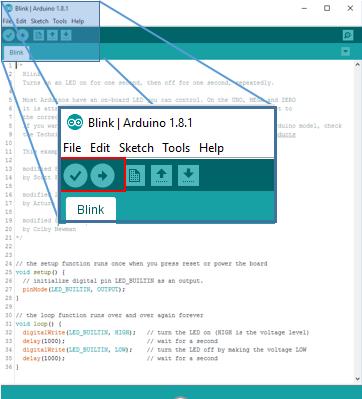The height and width of the screenshot is (399, 362).
Task: Click the editor scrollbar up arrow
Action: [357, 65]
